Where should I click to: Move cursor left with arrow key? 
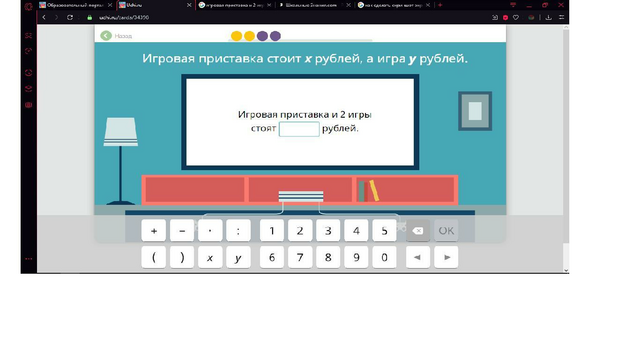pyautogui.click(x=418, y=257)
